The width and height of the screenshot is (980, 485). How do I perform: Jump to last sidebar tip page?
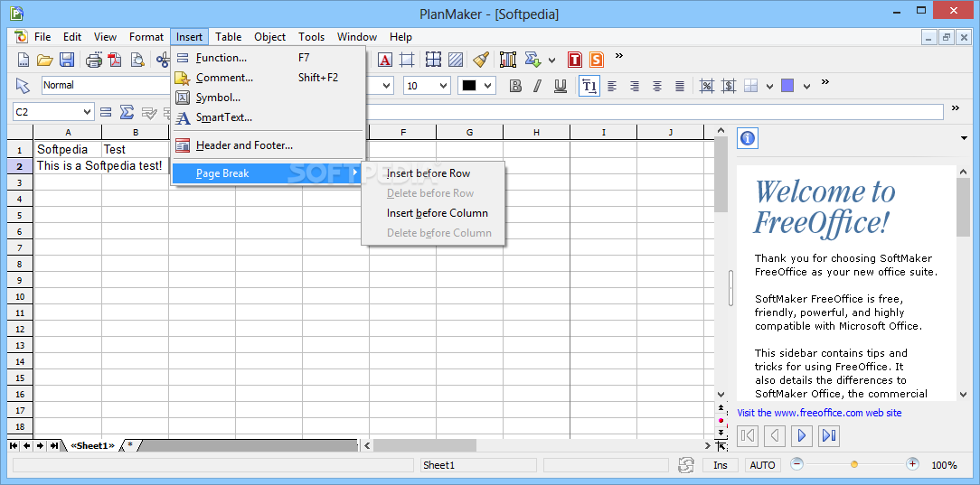click(x=828, y=435)
